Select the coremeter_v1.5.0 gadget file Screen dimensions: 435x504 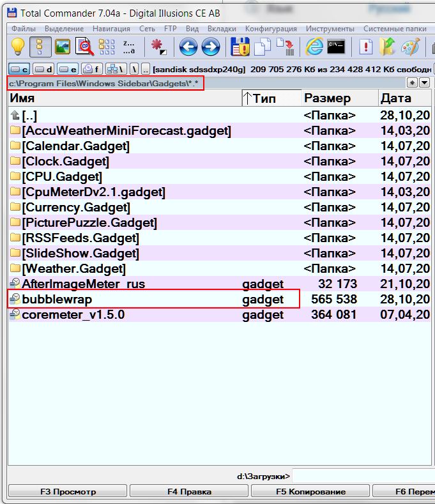pos(219,314)
